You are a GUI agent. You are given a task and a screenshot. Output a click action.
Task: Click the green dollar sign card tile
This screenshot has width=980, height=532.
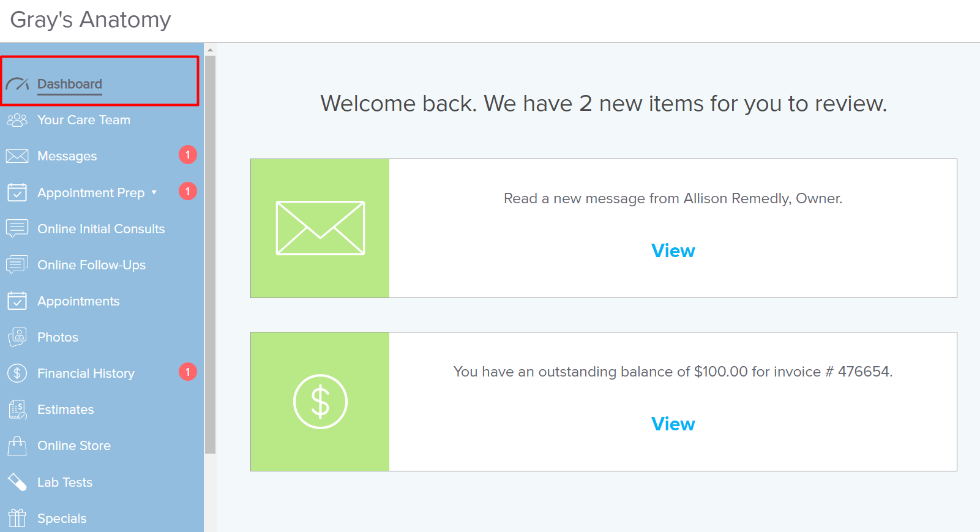click(320, 402)
